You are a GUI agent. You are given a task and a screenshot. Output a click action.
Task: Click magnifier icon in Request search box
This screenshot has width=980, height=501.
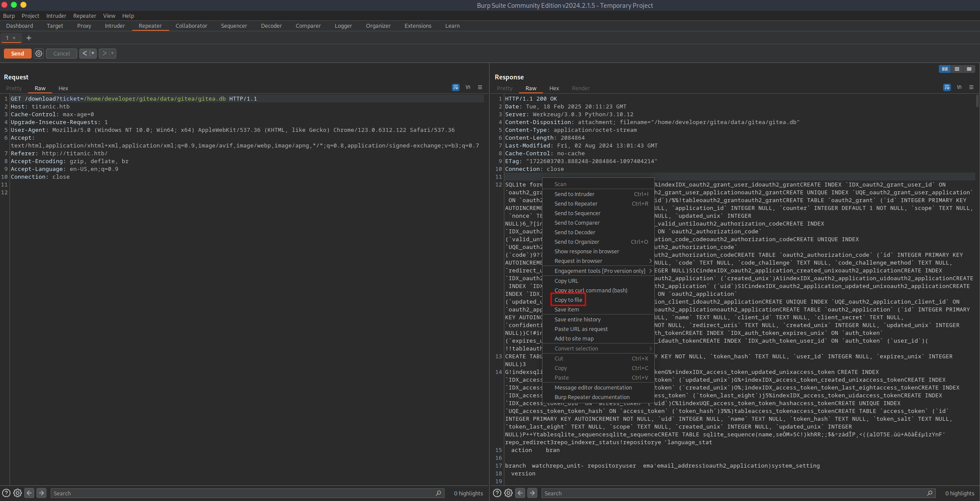(438, 493)
